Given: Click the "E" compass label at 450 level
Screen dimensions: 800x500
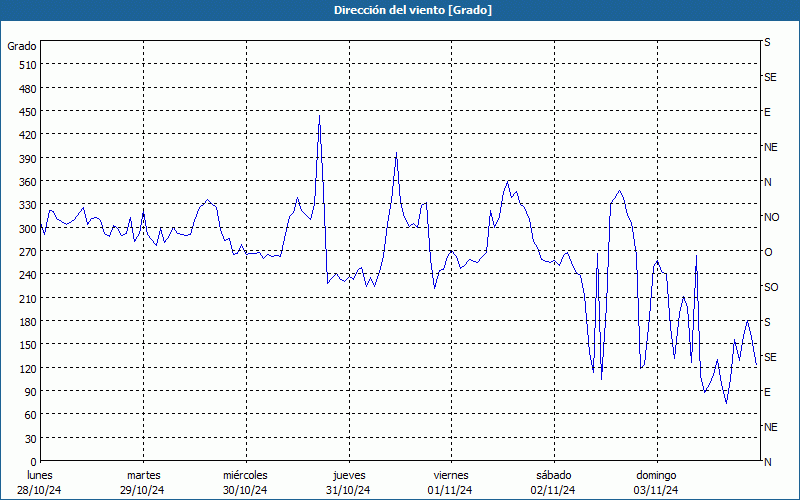Looking at the screenshot, I should pyautogui.click(x=767, y=112).
